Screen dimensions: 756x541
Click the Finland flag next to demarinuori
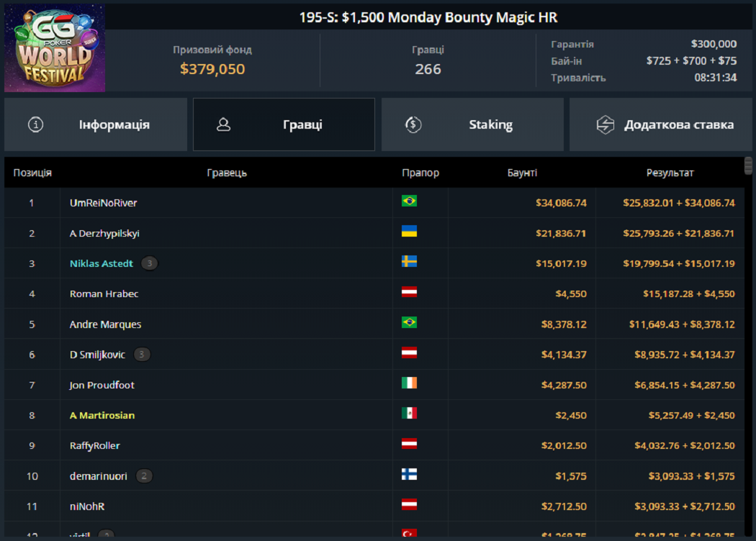click(411, 476)
